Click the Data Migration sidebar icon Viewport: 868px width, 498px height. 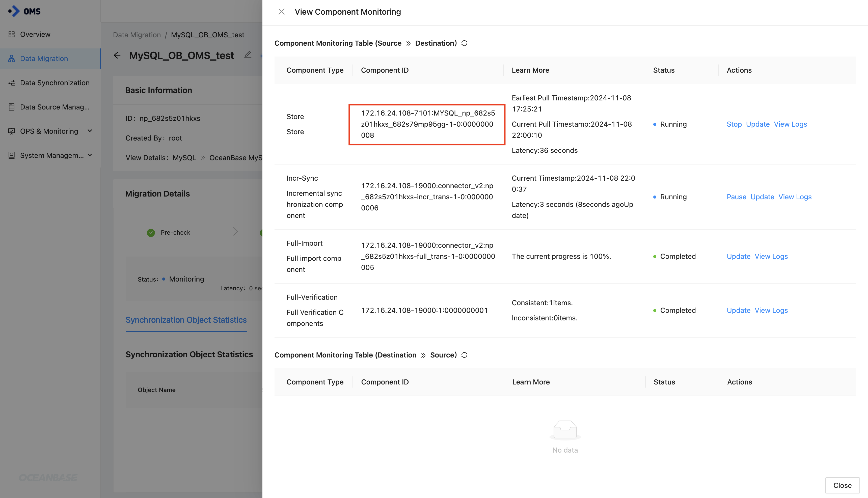pyautogui.click(x=12, y=59)
